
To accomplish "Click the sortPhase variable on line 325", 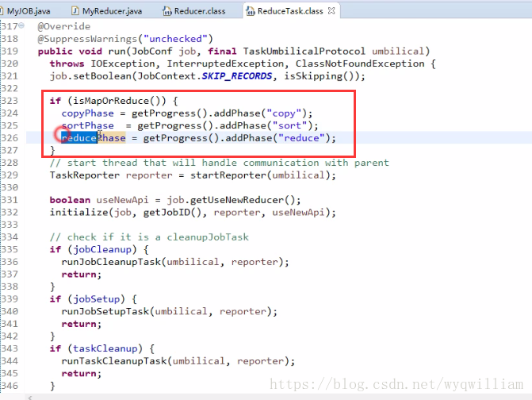I will (87, 125).
